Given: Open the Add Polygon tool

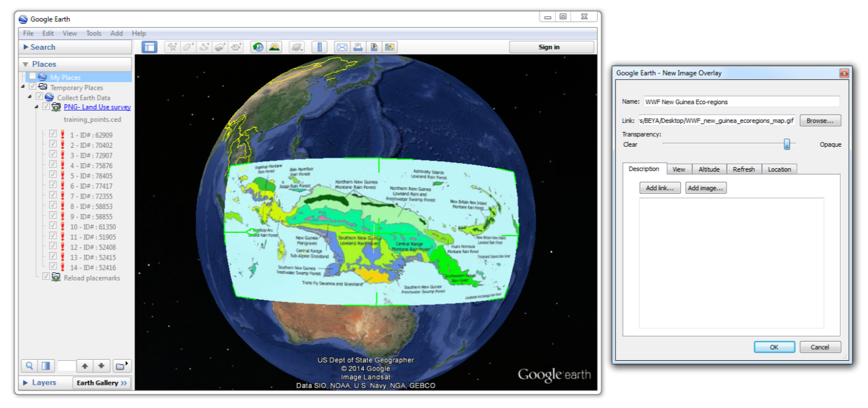Looking at the screenshot, I should click(x=187, y=47).
